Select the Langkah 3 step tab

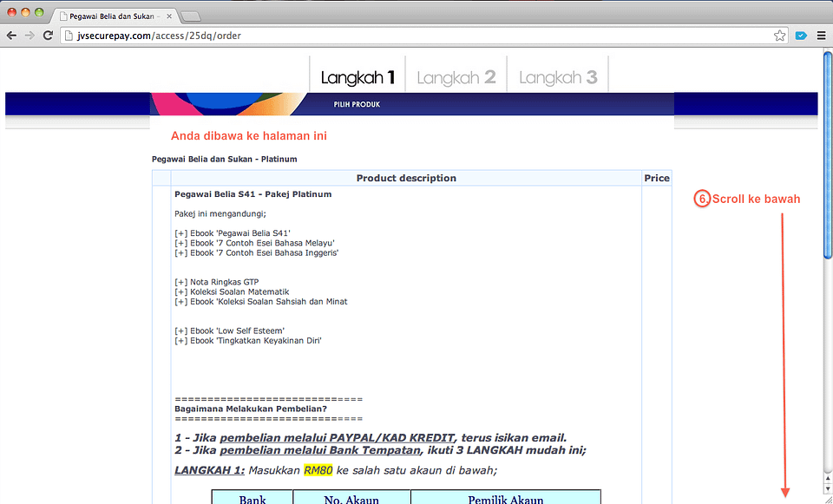[558, 77]
